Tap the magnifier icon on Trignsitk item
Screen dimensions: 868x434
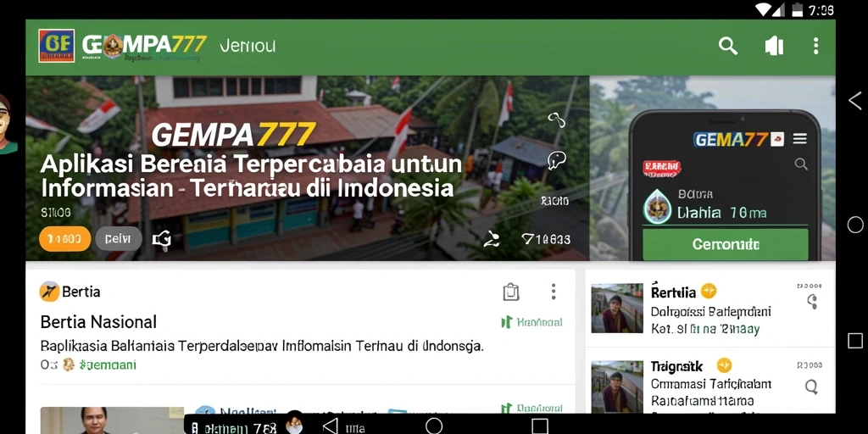point(811,387)
